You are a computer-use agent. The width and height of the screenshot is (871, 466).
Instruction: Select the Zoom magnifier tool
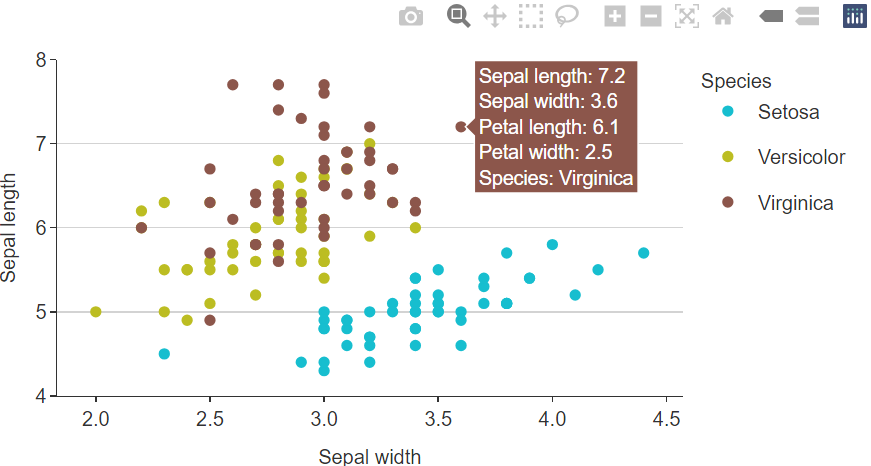(458, 16)
